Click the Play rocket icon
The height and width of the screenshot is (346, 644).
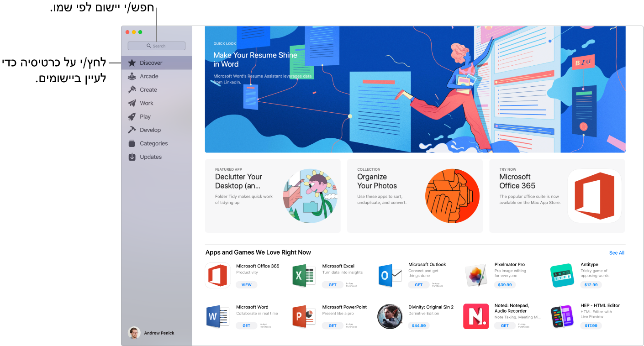(x=132, y=116)
